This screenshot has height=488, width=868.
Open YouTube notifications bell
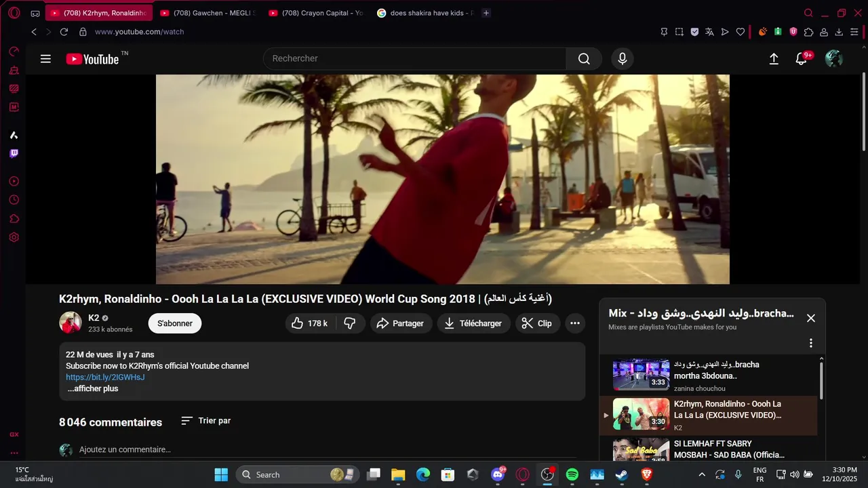point(802,59)
